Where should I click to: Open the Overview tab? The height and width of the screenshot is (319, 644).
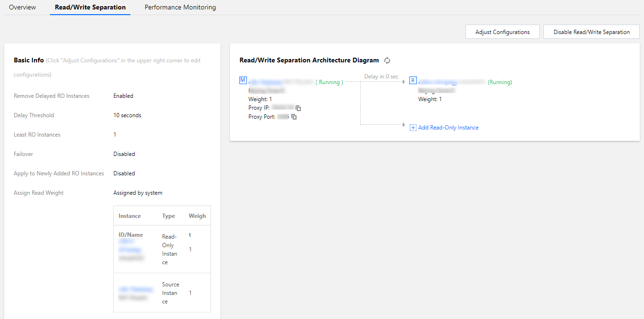coord(23,8)
